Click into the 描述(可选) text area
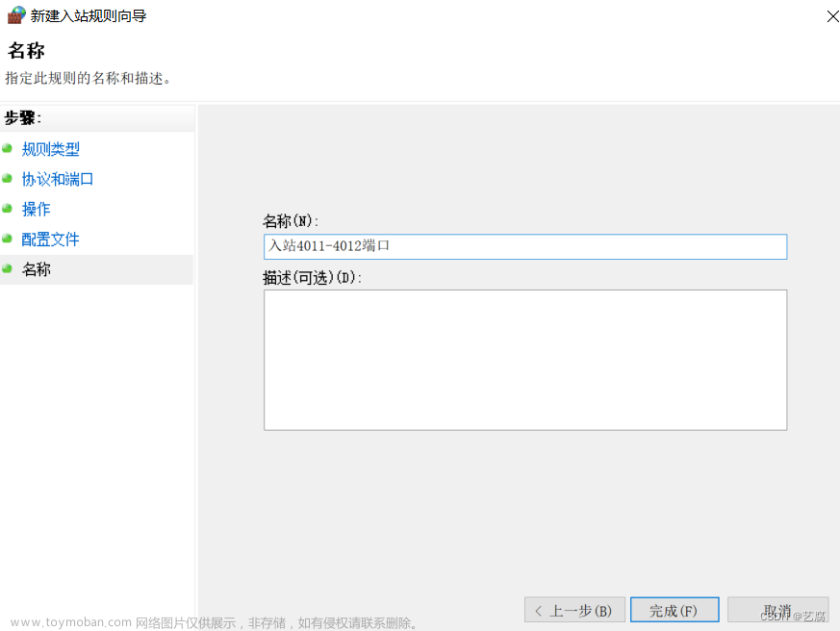This screenshot has height=631, width=840. coord(525,360)
